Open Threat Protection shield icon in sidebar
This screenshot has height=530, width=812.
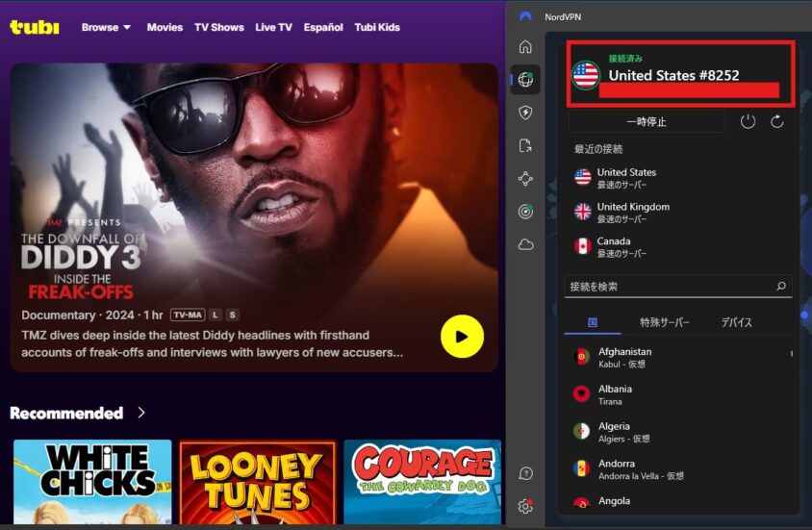pyautogui.click(x=525, y=113)
